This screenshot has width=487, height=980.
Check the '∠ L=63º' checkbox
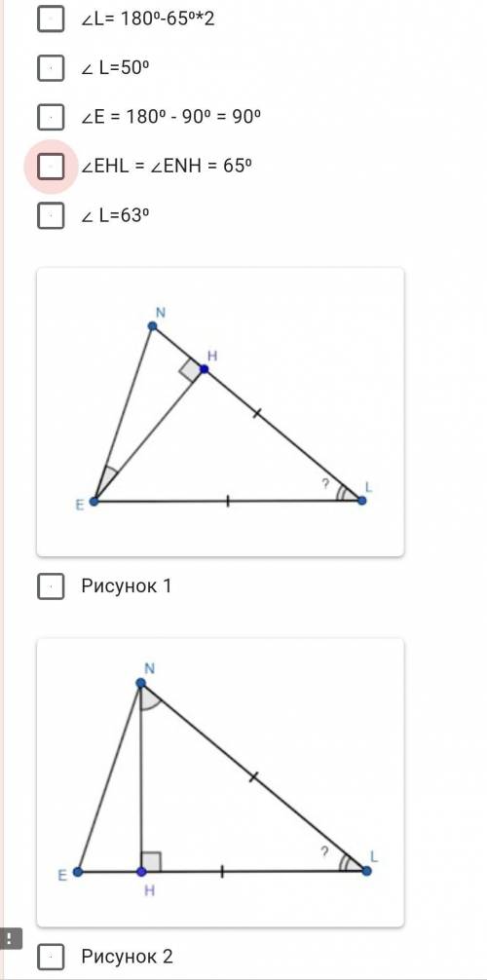pyautogui.click(x=51, y=215)
